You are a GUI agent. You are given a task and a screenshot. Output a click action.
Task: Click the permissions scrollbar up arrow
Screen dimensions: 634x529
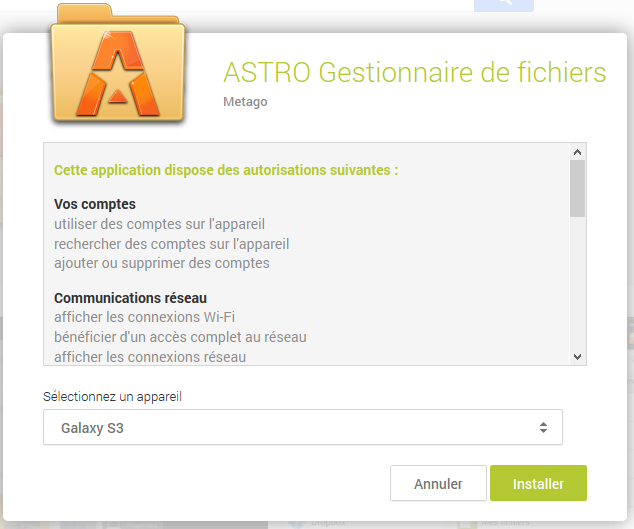577,152
